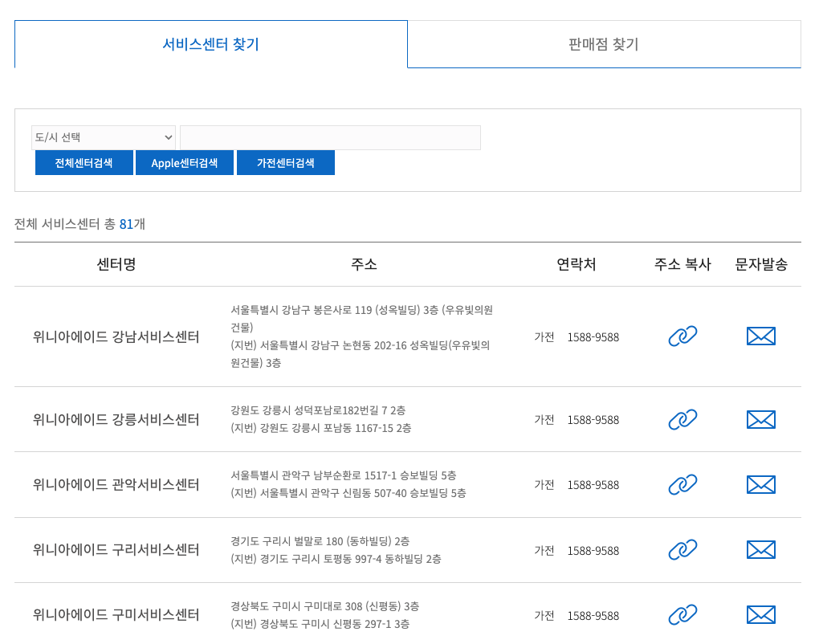Click address 강원도 강릉시 성덕포남로182번길 7 2층
The image size is (819, 644).
318,410
